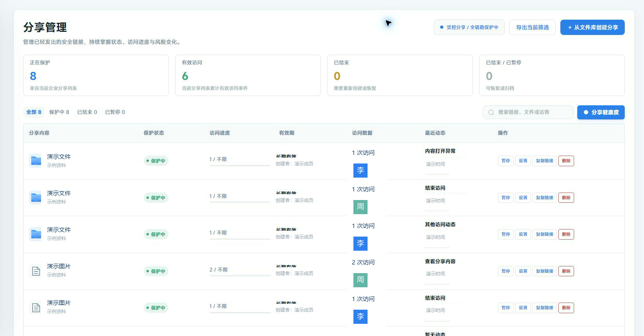Screen dimensions: 644x336
Task: Click 李 avatar in 内容打开异常 row
Action: (360, 170)
